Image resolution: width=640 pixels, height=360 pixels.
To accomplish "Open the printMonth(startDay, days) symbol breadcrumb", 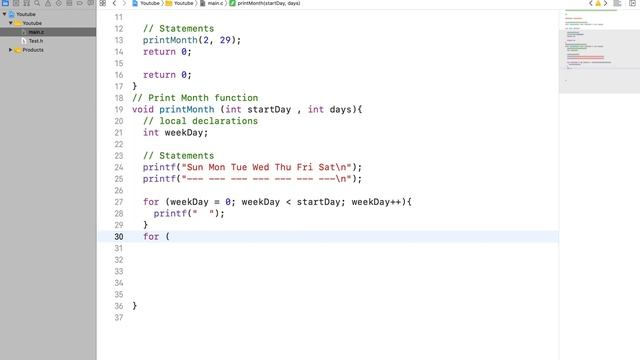I will pos(265,3).
